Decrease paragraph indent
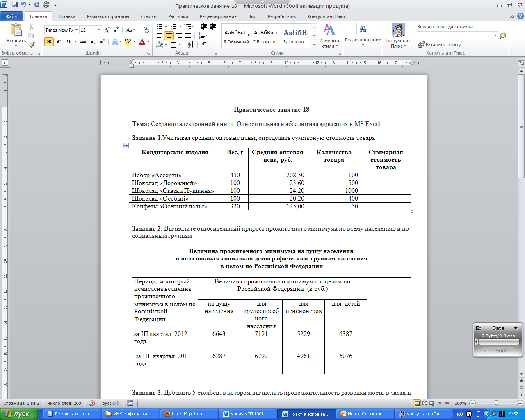This screenshot has width=525, height=420. pos(204,27)
